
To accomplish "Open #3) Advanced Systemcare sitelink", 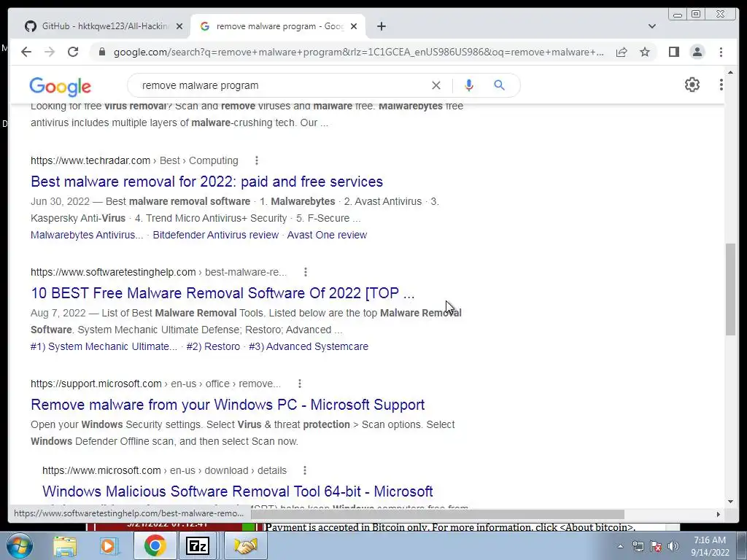I will 309,346.
